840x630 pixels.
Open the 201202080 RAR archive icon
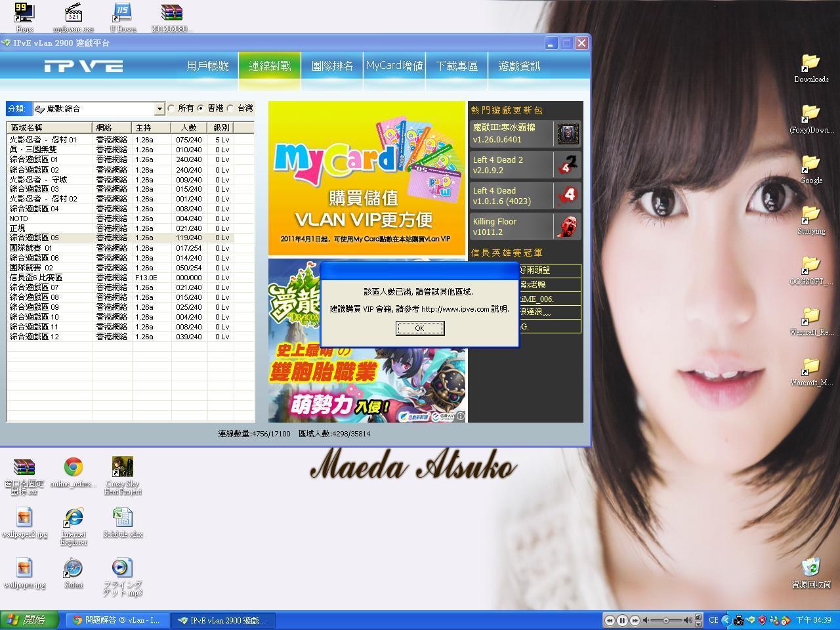point(172,18)
